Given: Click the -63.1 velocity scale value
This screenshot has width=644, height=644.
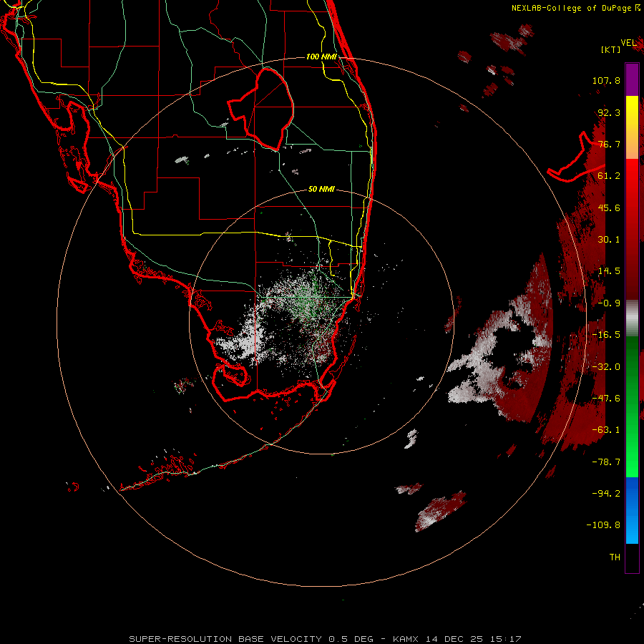Looking at the screenshot, I should click(x=606, y=430).
